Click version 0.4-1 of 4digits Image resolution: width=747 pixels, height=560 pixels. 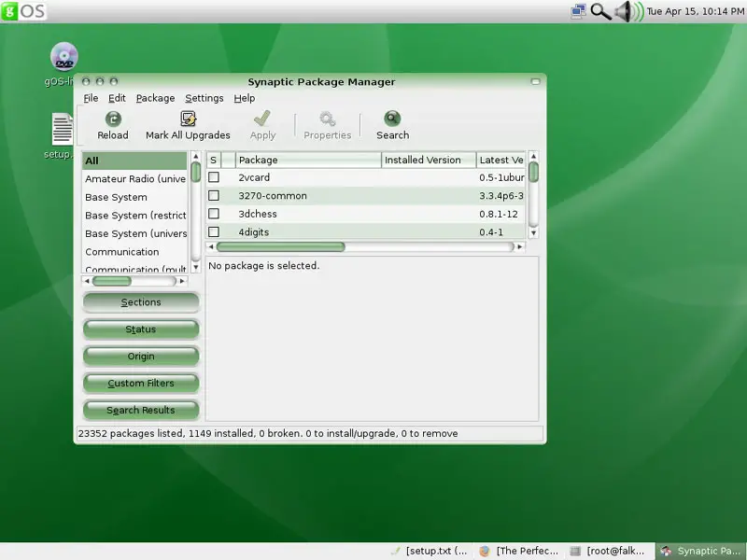[x=491, y=231]
